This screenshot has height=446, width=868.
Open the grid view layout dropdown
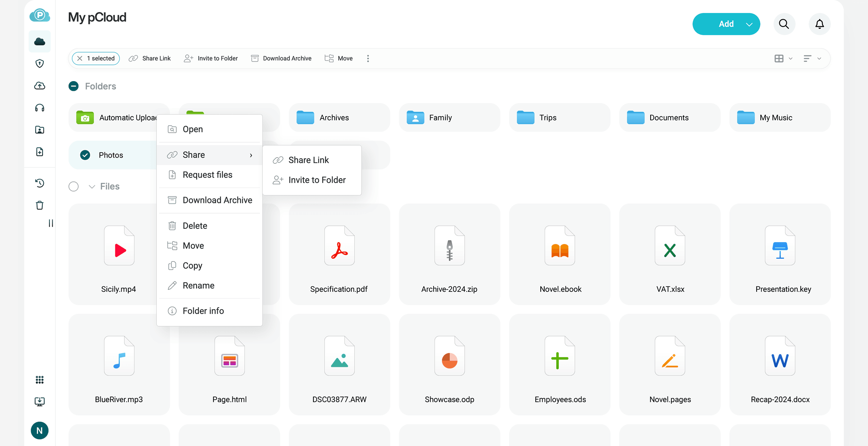(784, 58)
